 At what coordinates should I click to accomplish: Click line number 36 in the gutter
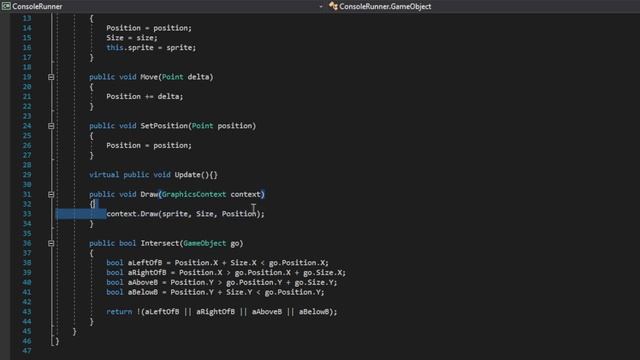tap(27, 243)
